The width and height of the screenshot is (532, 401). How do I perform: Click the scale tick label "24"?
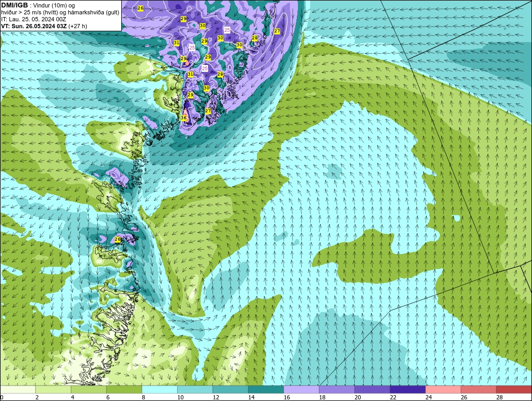click(428, 397)
